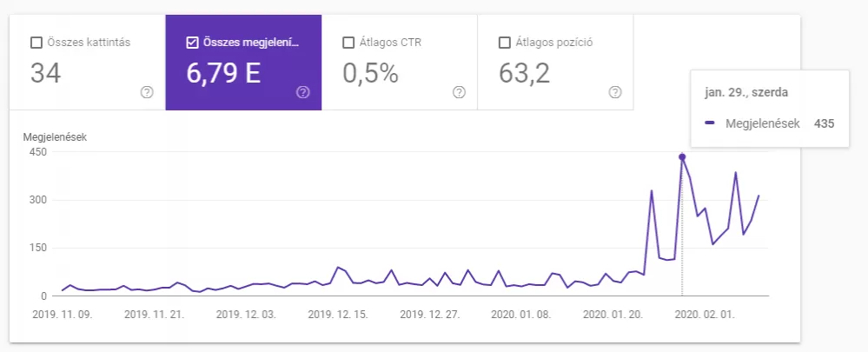The image size is (868, 352).
Task: Click the Megjelenések y-axis title
Action: [x=55, y=138]
